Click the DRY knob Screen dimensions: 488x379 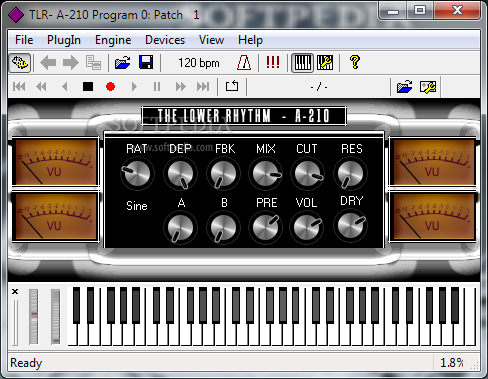tap(350, 226)
